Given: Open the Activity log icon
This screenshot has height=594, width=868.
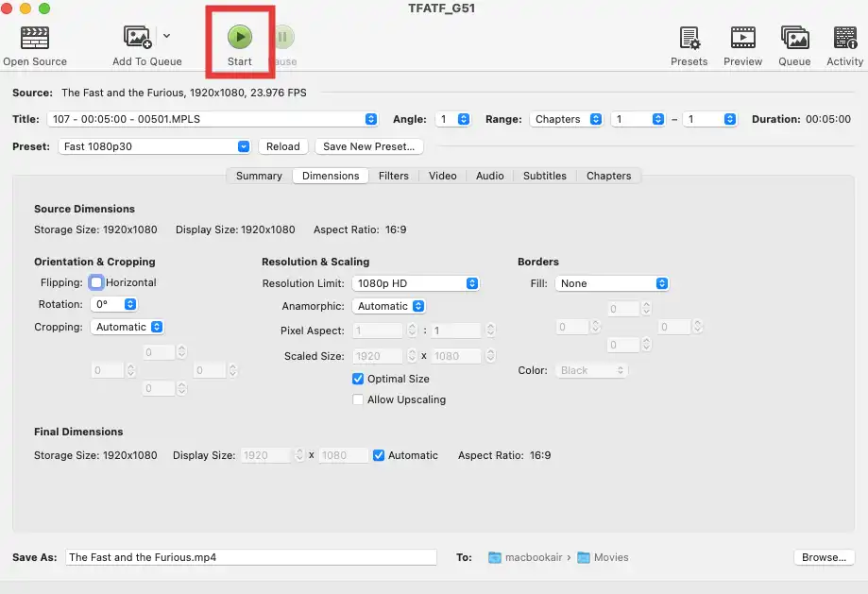Looking at the screenshot, I should (x=844, y=38).
